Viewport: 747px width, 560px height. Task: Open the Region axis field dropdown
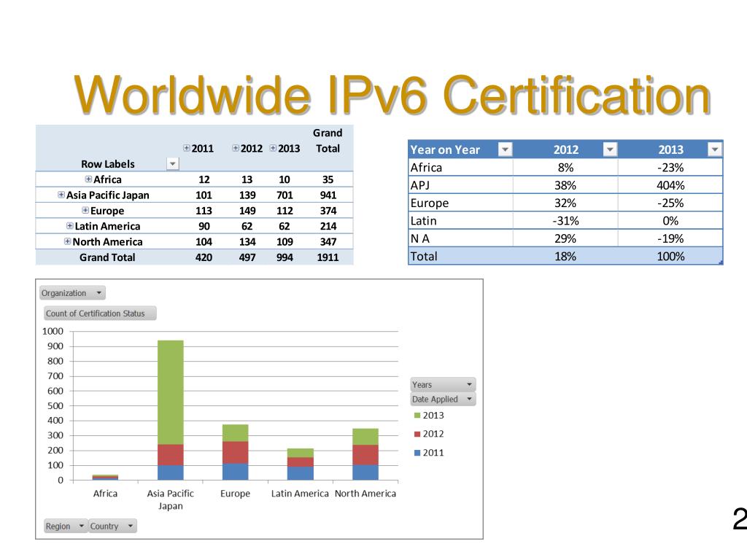65,526
